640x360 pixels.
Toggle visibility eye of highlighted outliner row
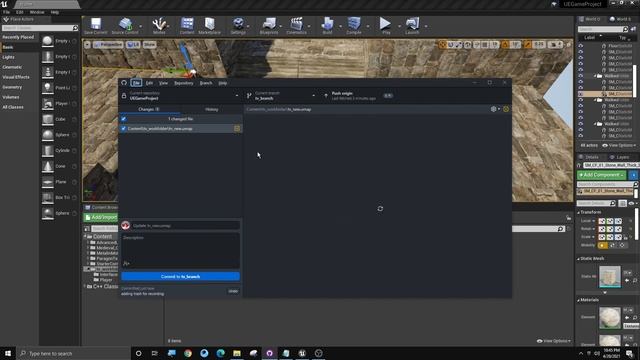581,94
